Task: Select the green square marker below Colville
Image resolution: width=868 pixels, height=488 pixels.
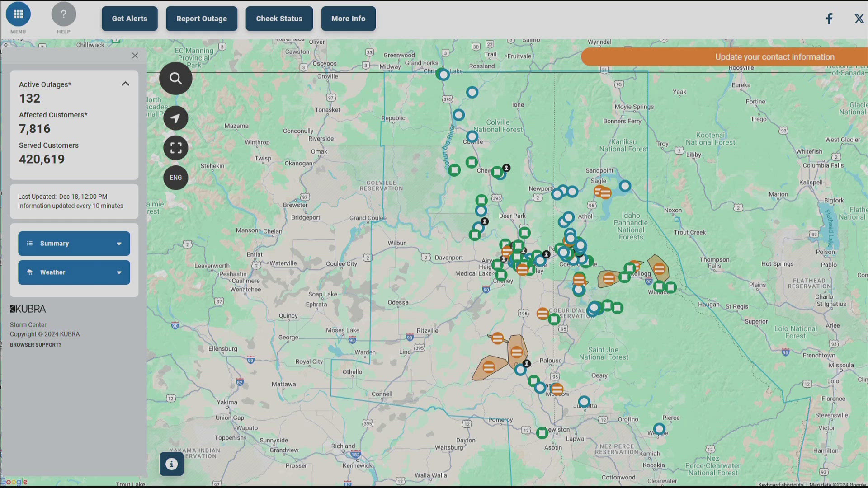Action: (472, 162)
